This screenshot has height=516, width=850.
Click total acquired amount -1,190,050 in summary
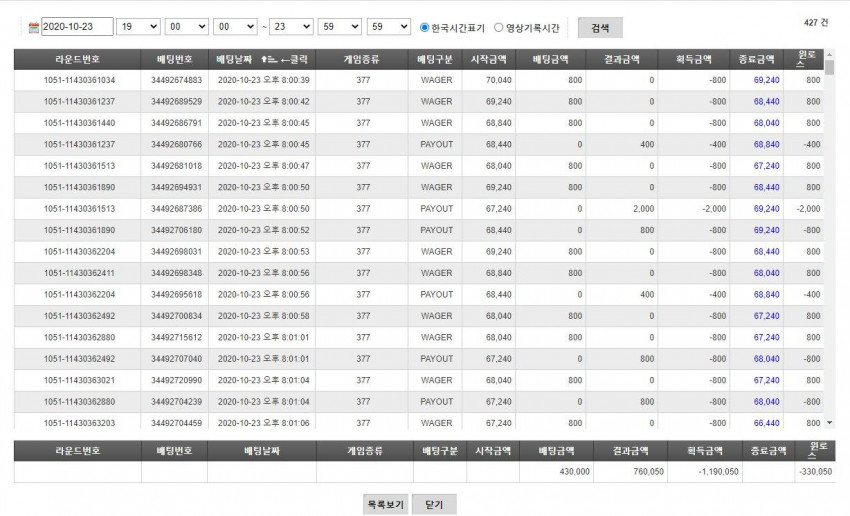tap(718, 472)
